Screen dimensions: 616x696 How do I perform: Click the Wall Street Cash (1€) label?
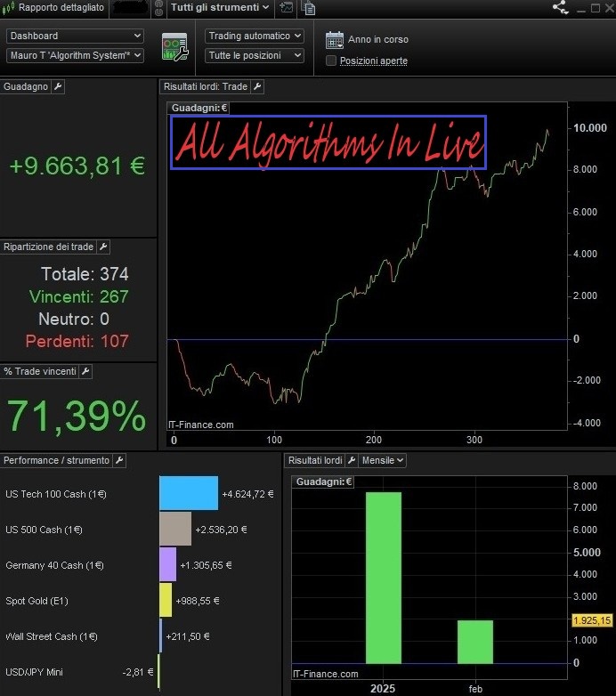coord(52,636)
